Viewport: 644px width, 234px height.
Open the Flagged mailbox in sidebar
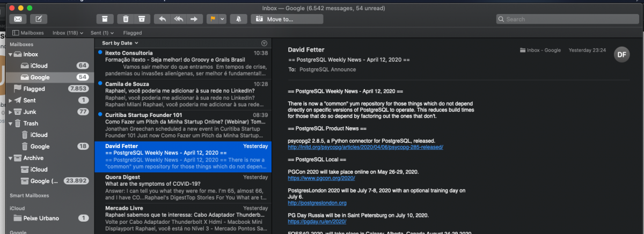(49, 89)
